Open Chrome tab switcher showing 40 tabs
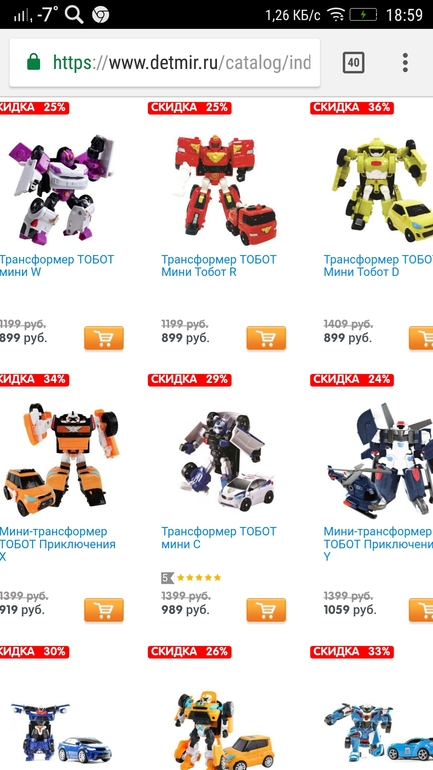The height and width of the screenshot is (770, 433). 353,63
